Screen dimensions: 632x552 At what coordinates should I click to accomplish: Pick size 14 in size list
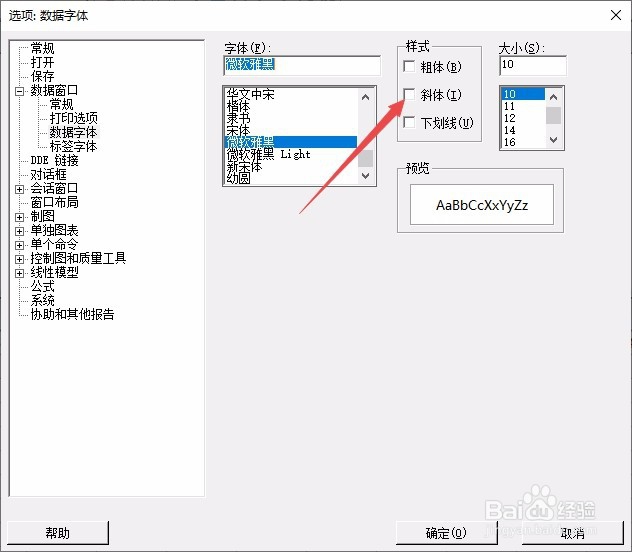click(x=523, y=130)
